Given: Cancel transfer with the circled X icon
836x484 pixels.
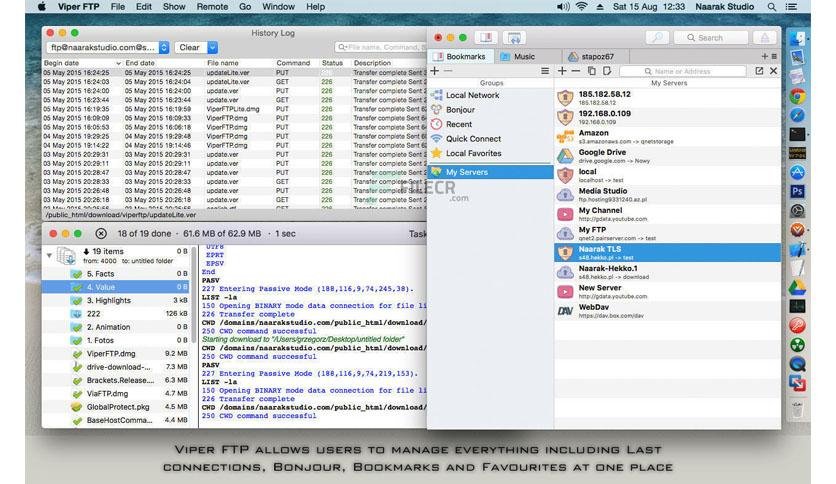Looking at the screenshot, I should tap(101, 233).
